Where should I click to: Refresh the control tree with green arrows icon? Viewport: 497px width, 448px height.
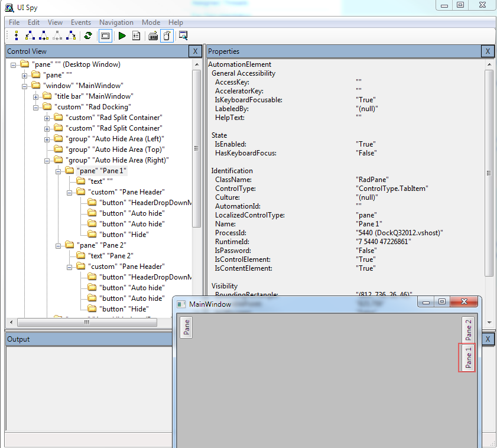coord(88,36)
